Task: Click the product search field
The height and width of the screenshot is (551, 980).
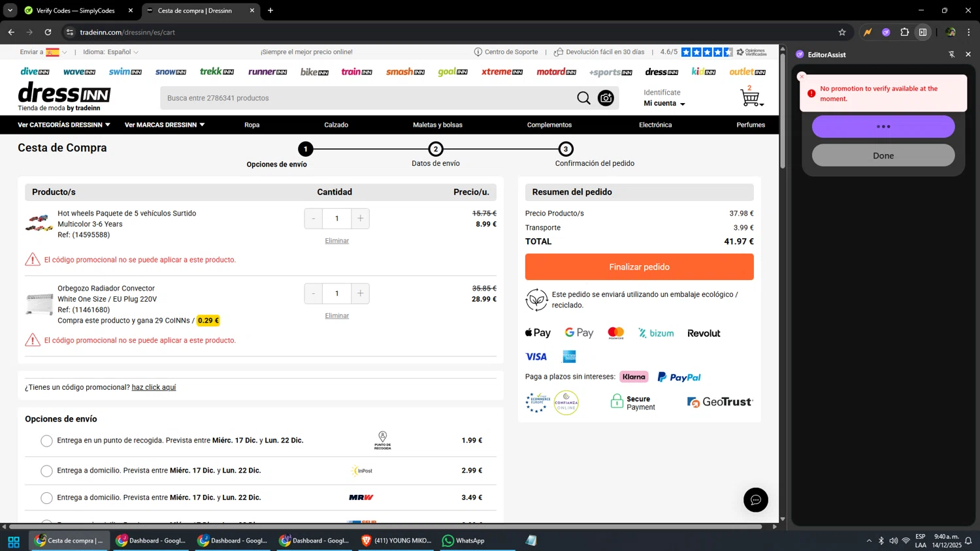Action: pyautogui.click(x=367, y=98)
